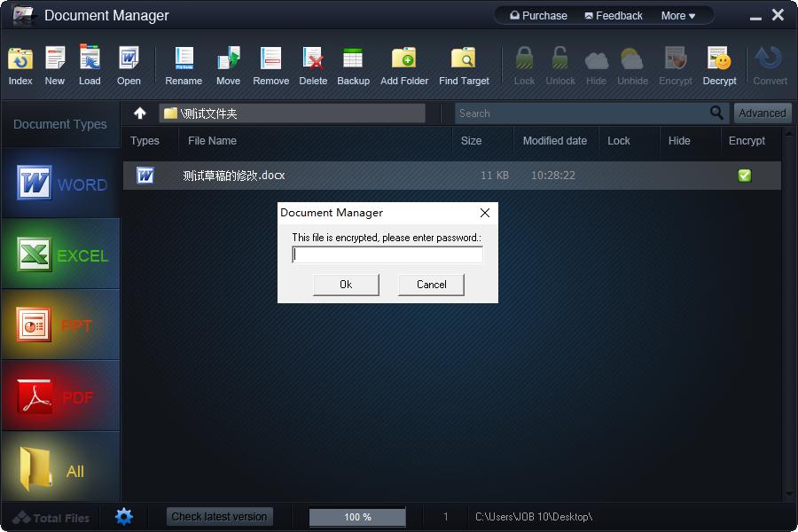The height and width of the screenshot is (532, 798).
Task: Open the selected file via Open icon
Action: click(129, 58)
